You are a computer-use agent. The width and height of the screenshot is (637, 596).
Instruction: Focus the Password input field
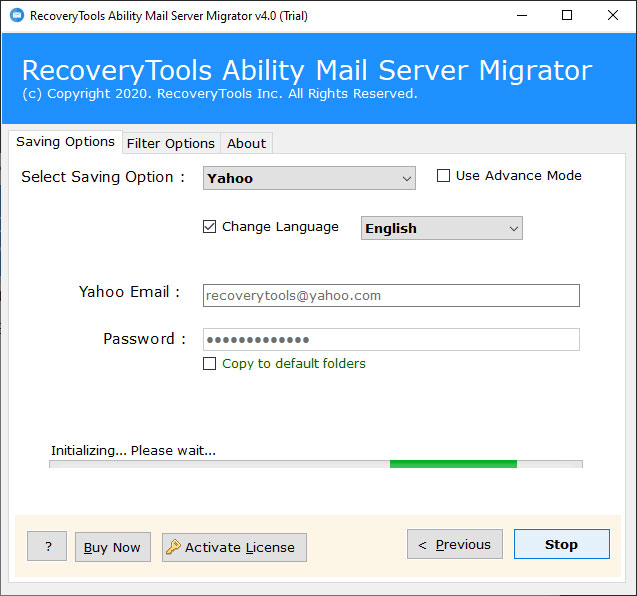(391, 339)
